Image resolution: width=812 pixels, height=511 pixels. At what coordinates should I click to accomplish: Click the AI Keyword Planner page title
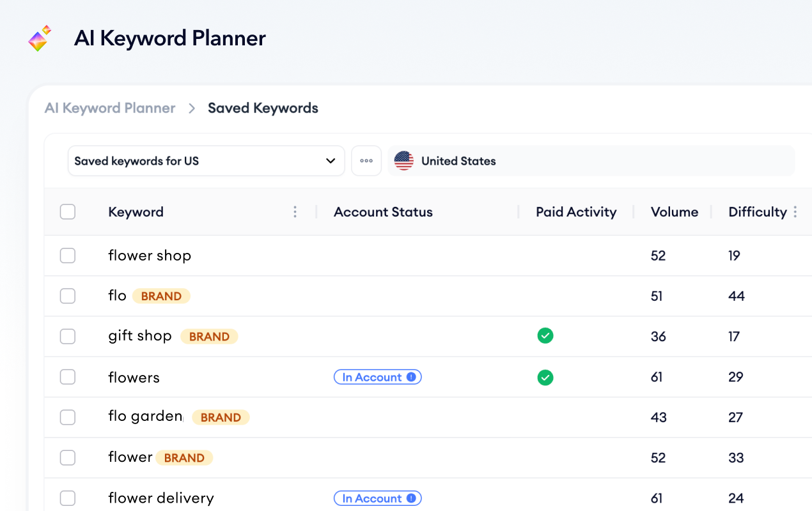coord(170,38)
